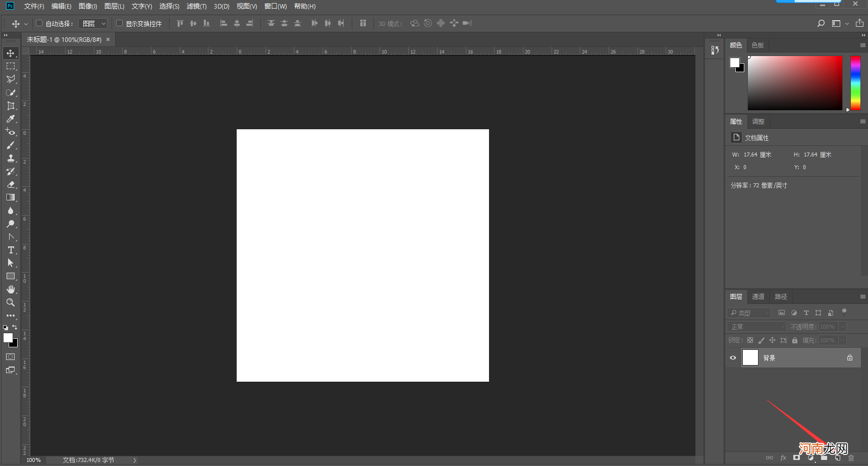Viewport: 868px width, 466px height.
Task: Switch to the 色板 tab
Action: tap(757, 45)
